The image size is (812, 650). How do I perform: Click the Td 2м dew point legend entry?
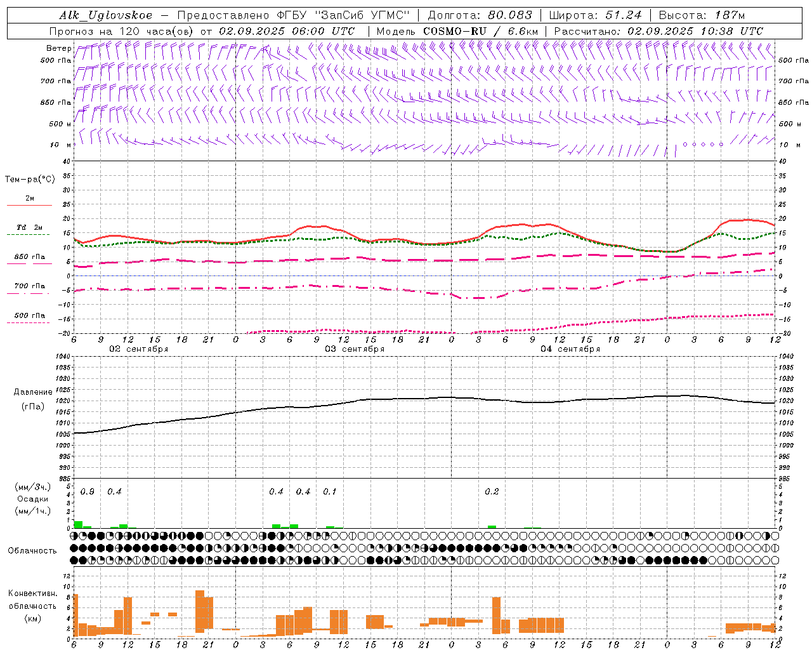[x=30, y=227]
